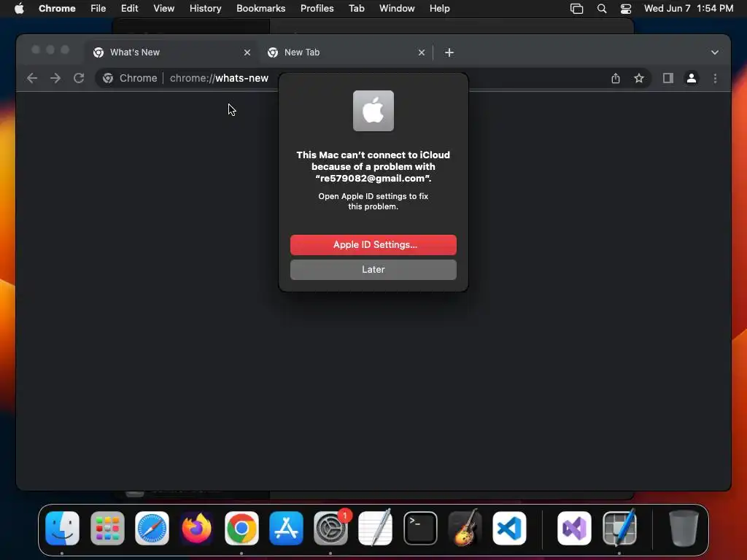Open the grid and pen app in the Dock
Viewport: 747px width, 560px height.
click(619, 528)
